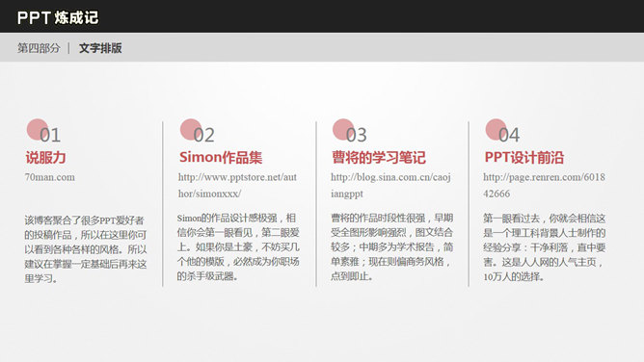Open the blog.sina.com.cn caojiangppt link

(x=391, y=185)
